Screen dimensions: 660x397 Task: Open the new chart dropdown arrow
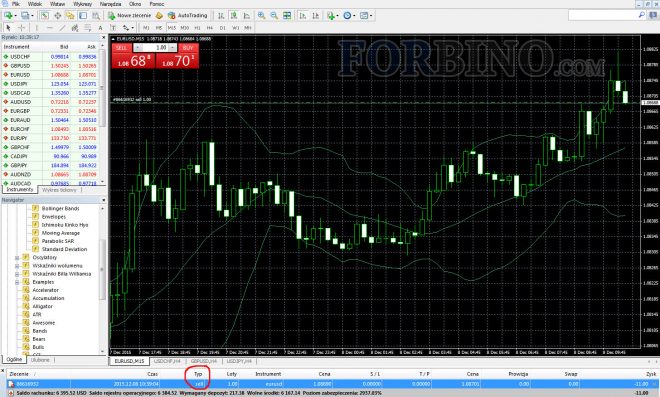pos(16,16)
